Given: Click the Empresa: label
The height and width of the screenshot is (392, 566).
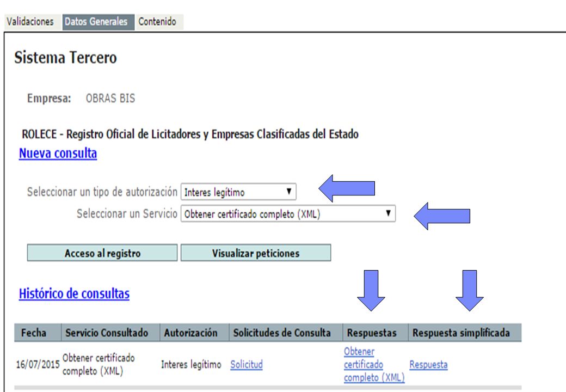Looking at the screenshot, I should (49, 98).
